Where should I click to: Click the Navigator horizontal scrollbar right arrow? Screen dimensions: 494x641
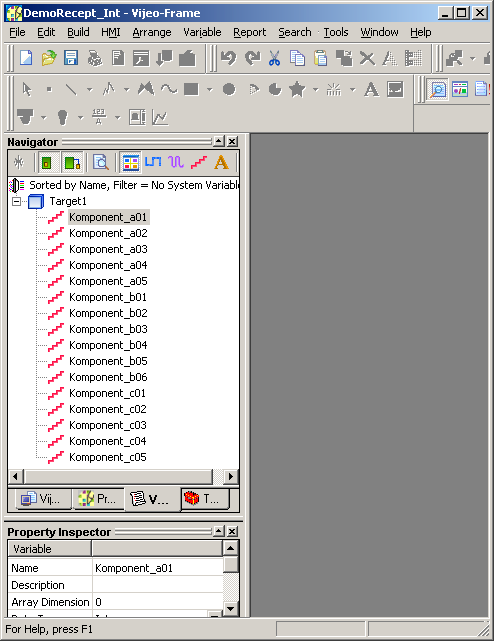(x=231, y=476)
